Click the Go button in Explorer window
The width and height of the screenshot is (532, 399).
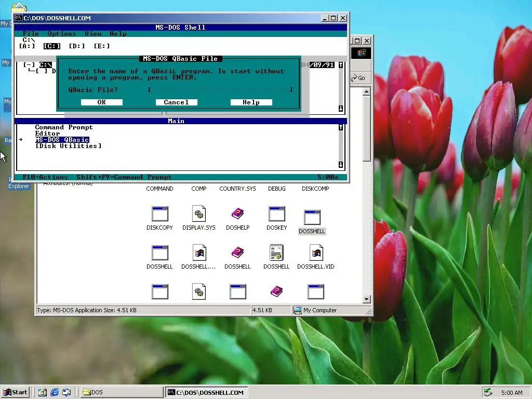(358, 78)
